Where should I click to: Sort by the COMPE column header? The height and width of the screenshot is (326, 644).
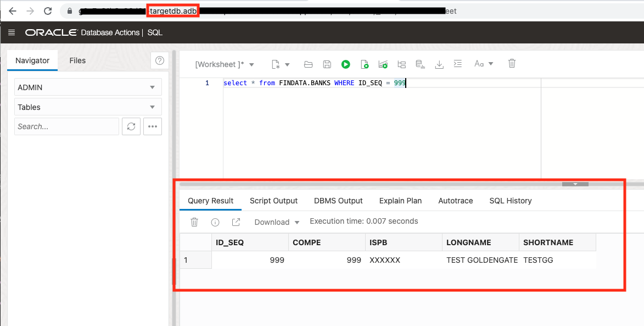[x=327, y=242]
